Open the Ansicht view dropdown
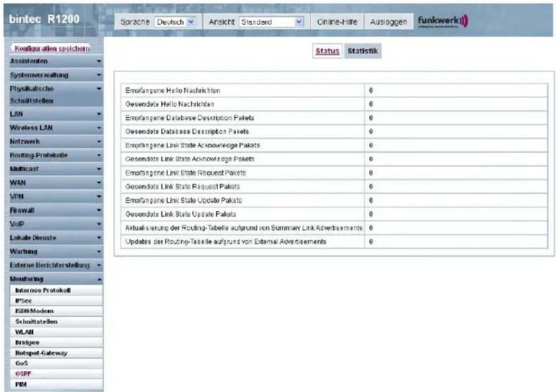Viewport: 556px width, 392px height. coord(272,22)
